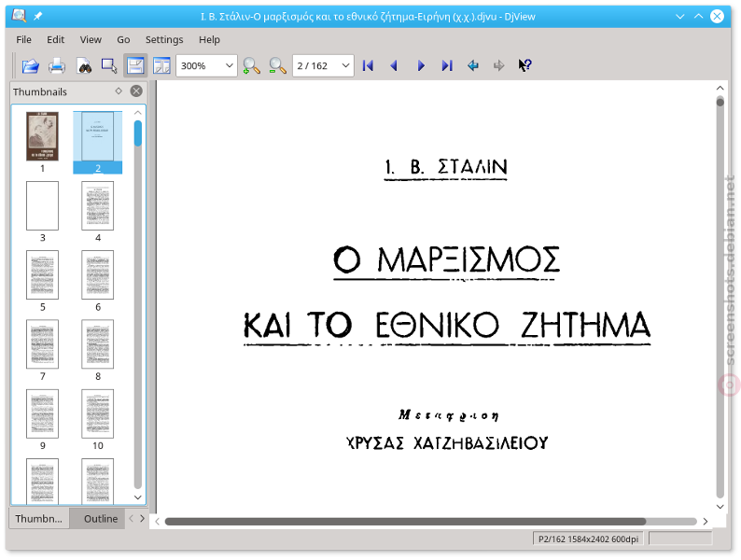741x560 pixels.
Task: Click thumbnails panel scroll down arrow
Action: pyautogui.click(x=138, y=497)
